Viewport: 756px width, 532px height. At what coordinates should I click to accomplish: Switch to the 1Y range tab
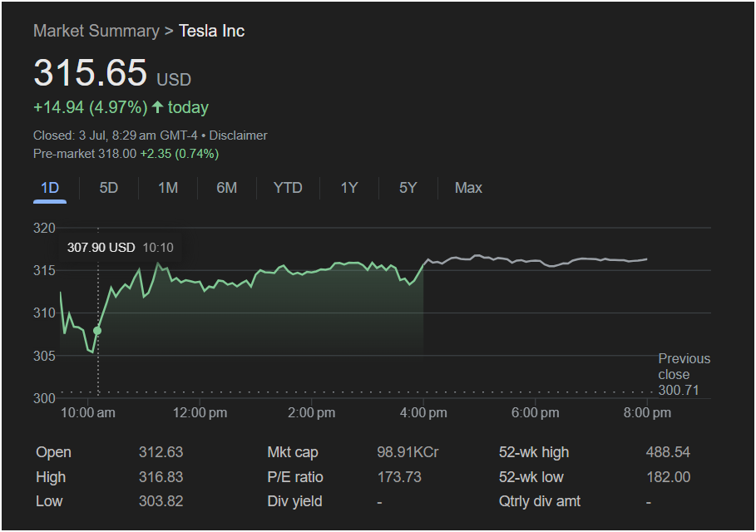pyautogui.click(x=349, y=188)
